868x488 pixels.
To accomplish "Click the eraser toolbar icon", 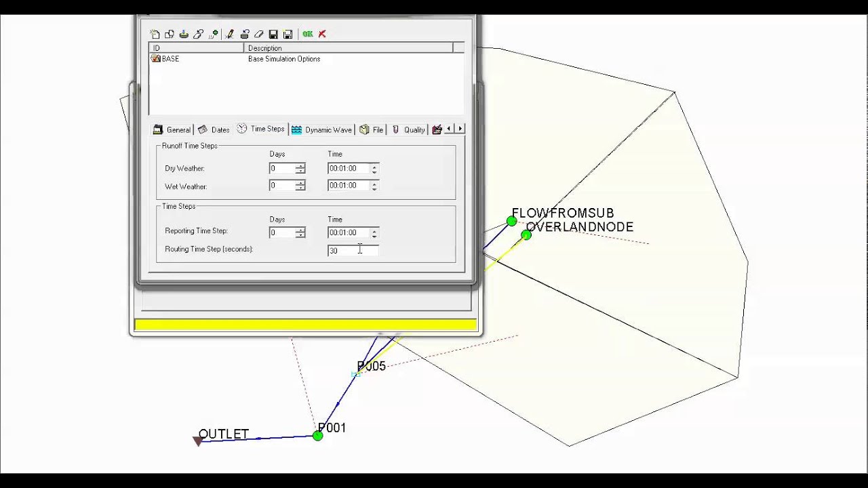I will (258, 34).
